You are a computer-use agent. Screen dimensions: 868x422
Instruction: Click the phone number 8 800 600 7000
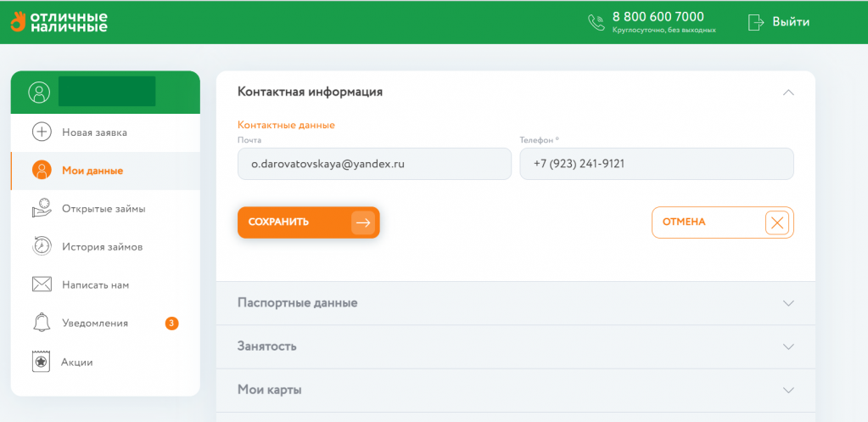point(658,17)
